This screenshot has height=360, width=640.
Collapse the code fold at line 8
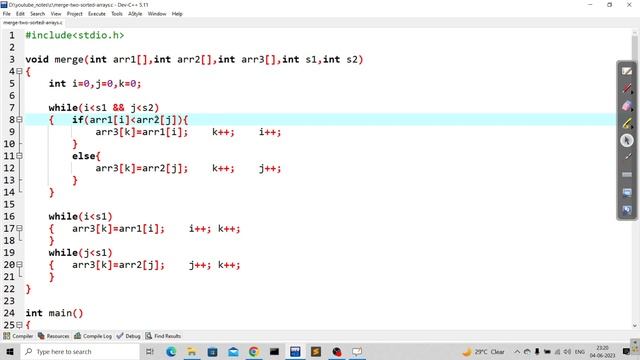click(19, 120)
